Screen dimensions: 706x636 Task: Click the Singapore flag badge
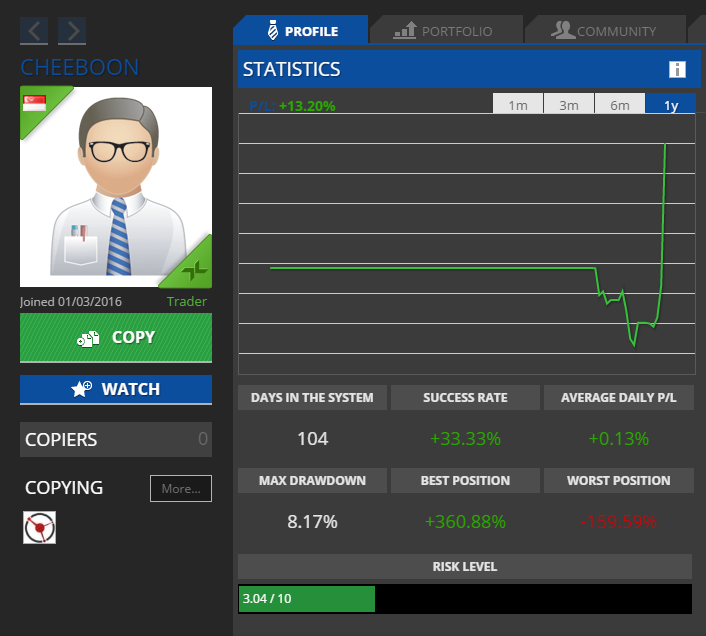35,102
